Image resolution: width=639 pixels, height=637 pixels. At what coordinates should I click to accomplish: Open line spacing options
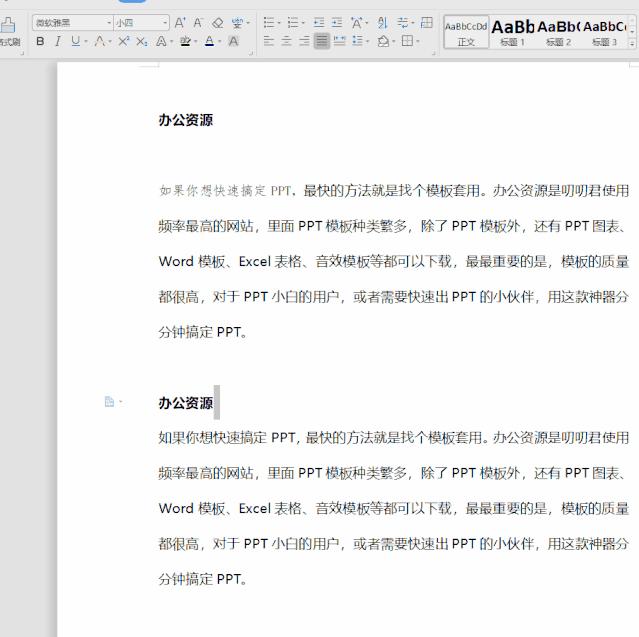pos(357,41)
